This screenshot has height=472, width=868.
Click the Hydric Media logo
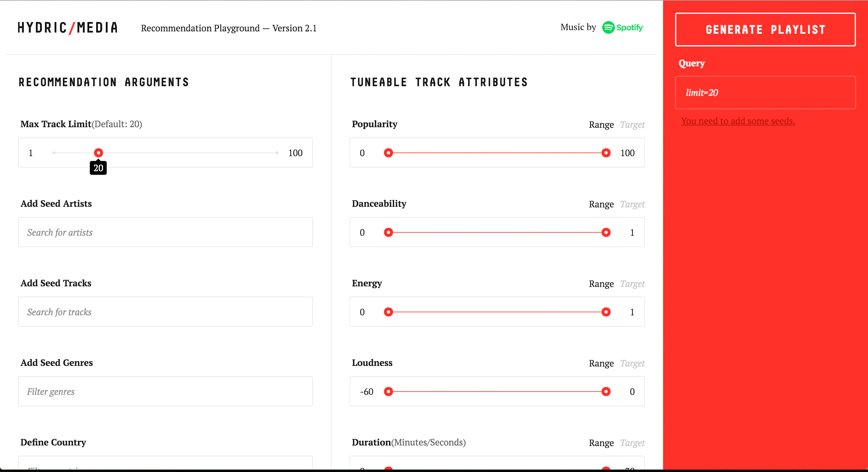coord(68,28)
